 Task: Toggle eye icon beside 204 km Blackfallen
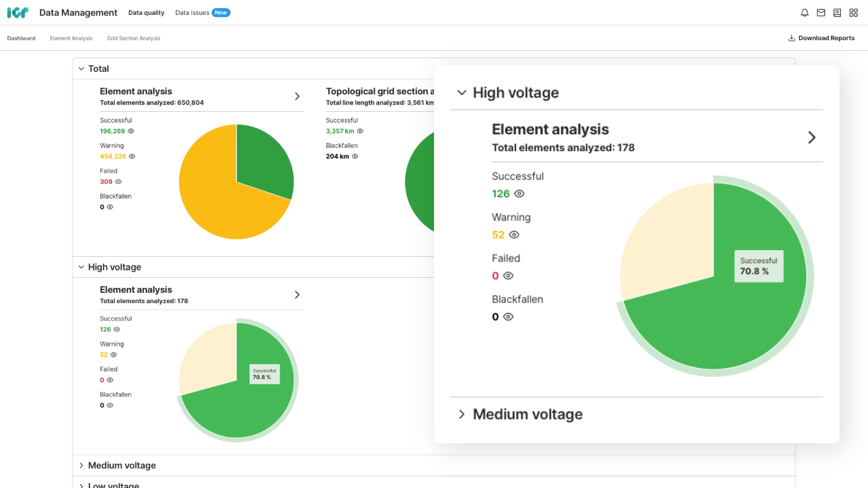pyautogui.click(x=355, y=157)
